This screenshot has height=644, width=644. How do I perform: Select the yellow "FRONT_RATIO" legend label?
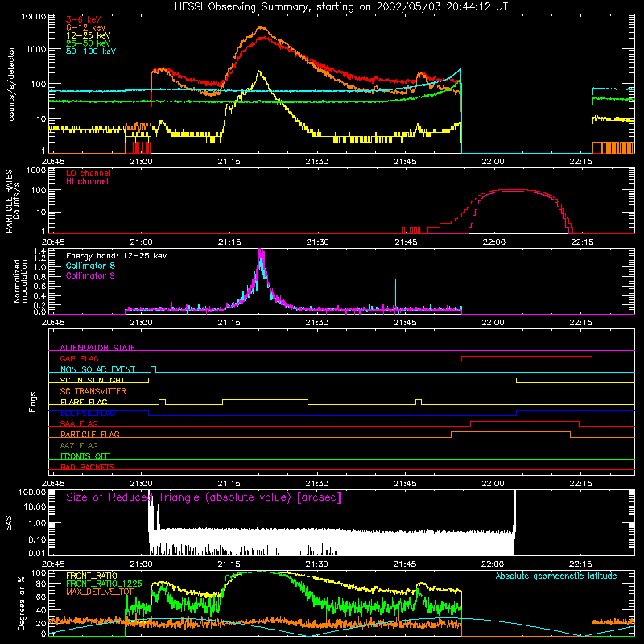tap(92, 576)
